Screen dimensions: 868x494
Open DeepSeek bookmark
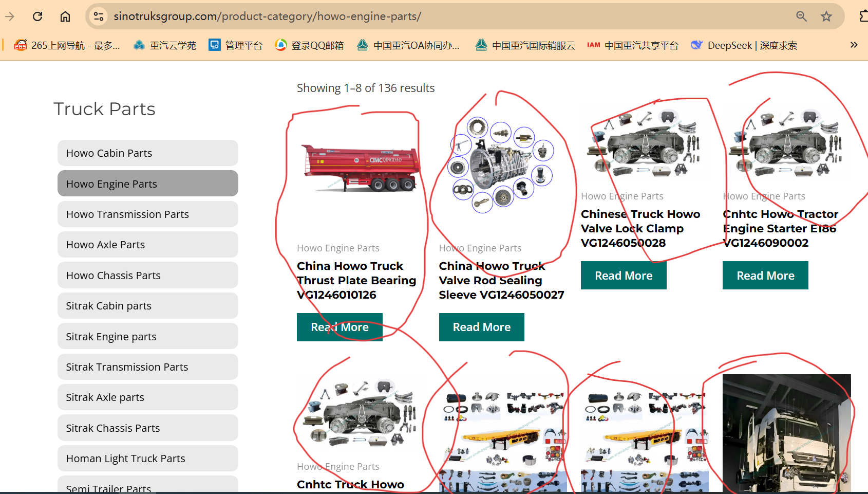(x=744, y=45)
